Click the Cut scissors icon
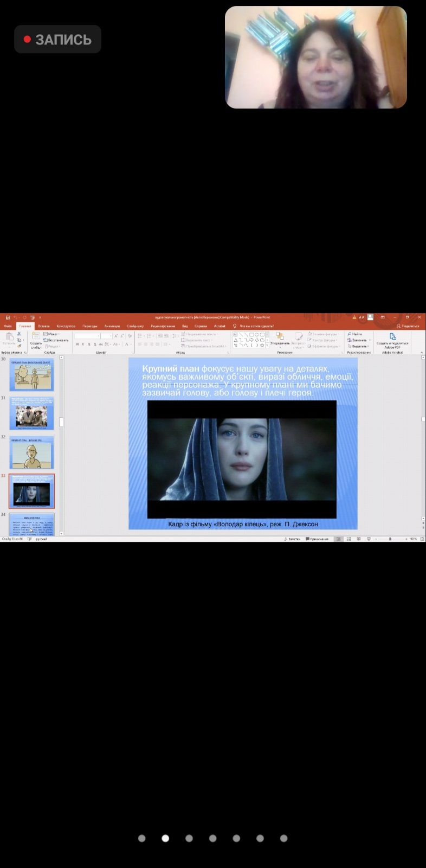Screen dimensions: 426x868 coord(19,334)
